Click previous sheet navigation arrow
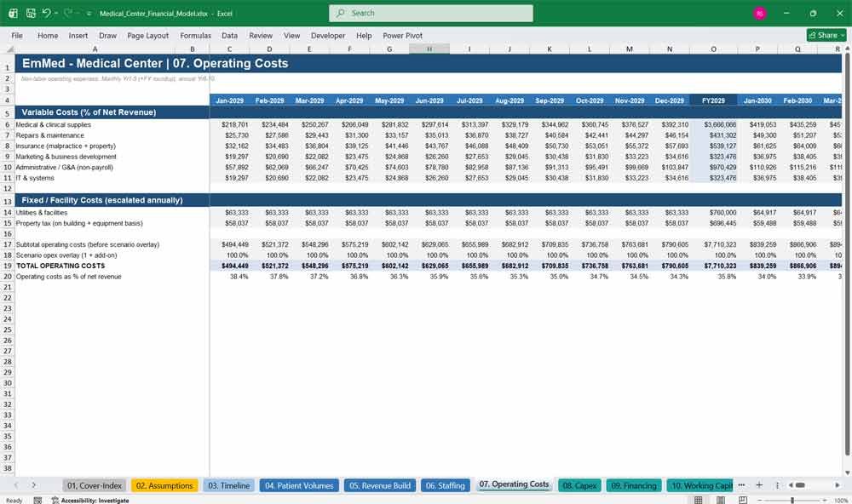 [x=15, y=485]
